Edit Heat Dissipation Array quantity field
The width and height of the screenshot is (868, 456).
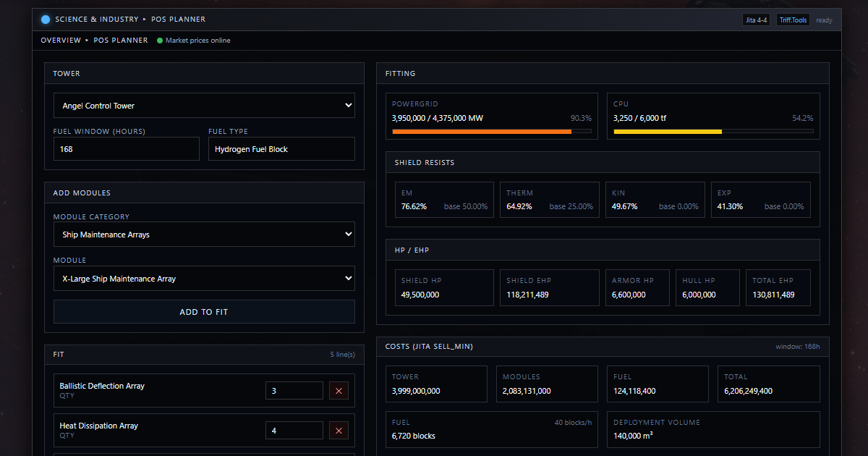tap(294, 431)
